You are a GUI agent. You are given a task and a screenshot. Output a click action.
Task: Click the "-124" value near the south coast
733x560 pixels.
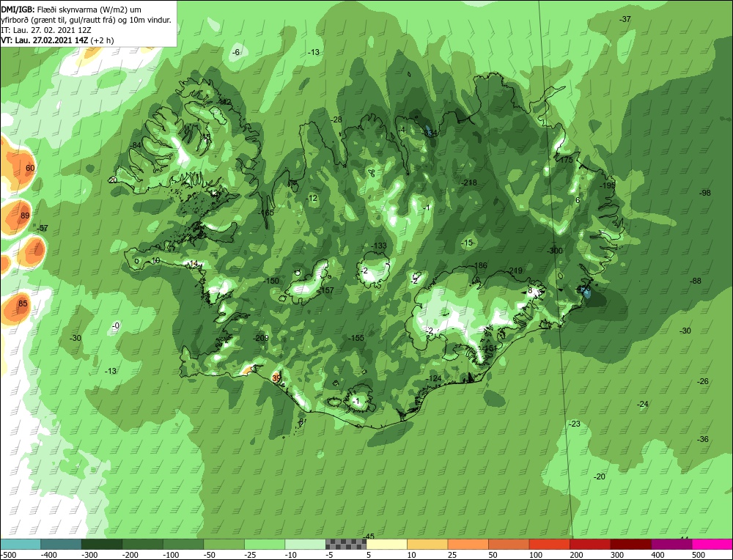[x=434, y=379]
